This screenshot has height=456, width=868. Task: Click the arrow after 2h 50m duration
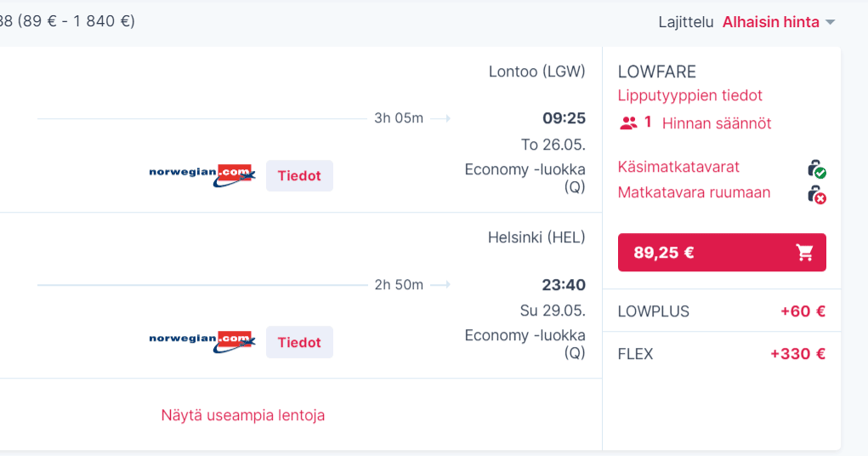(440, 285)
